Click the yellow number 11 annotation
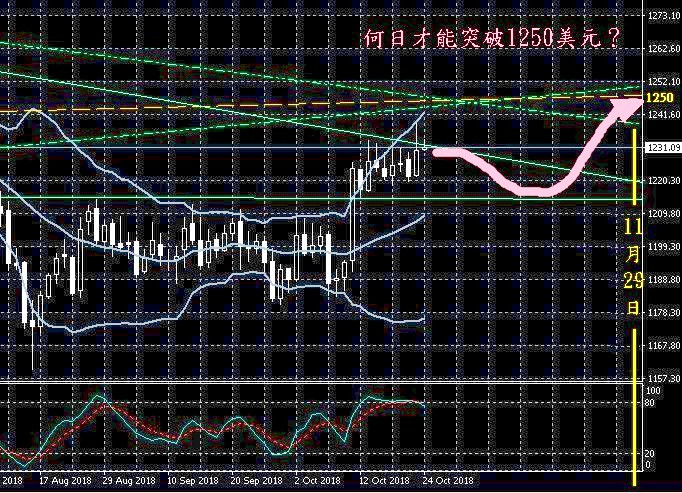Image resolution: width=682 pixels, height=493 pixels. tap(633, 227)
